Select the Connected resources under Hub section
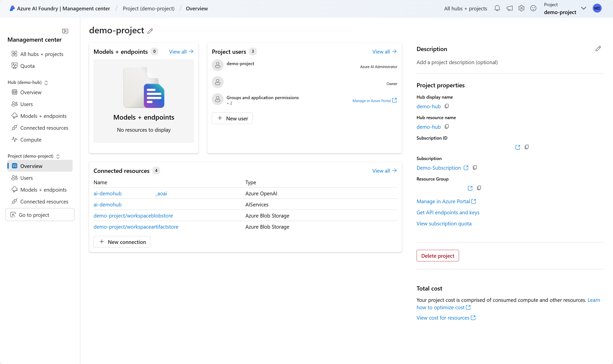The width and height of the screenshot is (613, 364). (x=44, y=127)
